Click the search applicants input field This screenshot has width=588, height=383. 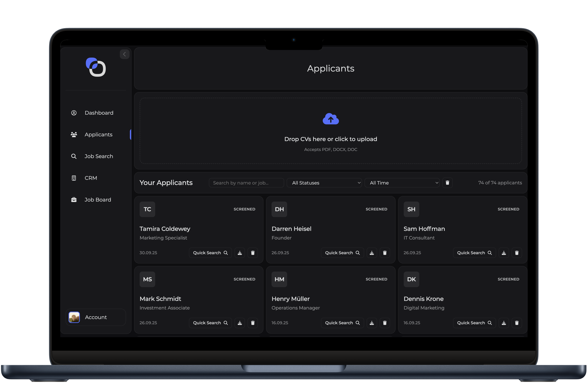pyautogui.click(x=246, y=183)
